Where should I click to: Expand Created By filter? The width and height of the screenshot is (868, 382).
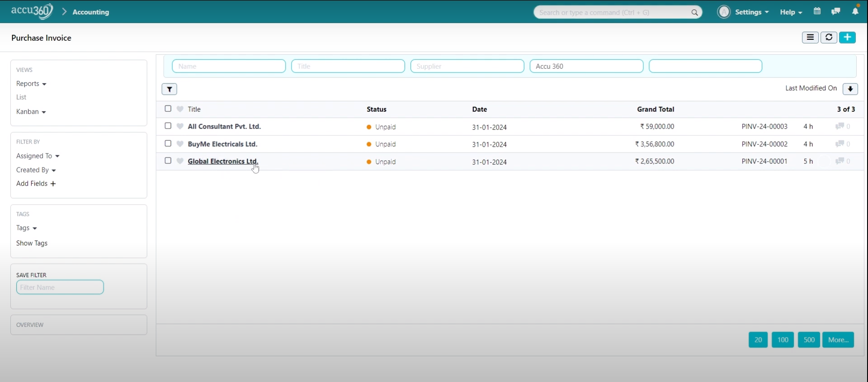(x=36, y=170)
